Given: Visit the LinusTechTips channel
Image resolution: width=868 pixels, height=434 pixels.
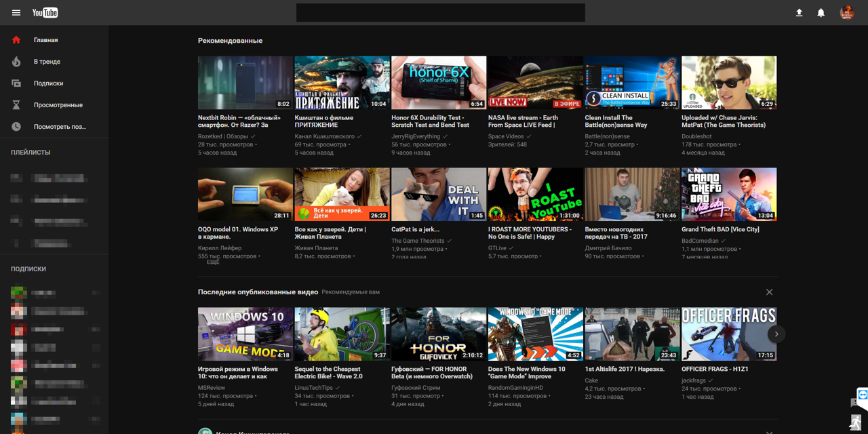Looking at the screenshot, I should click(314, 388).
